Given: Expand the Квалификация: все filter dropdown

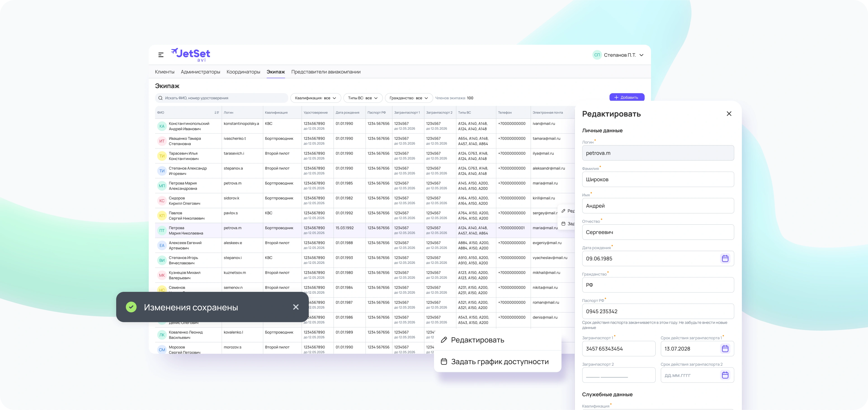Looking at the screenshot, I should click(x=315, y=98).
